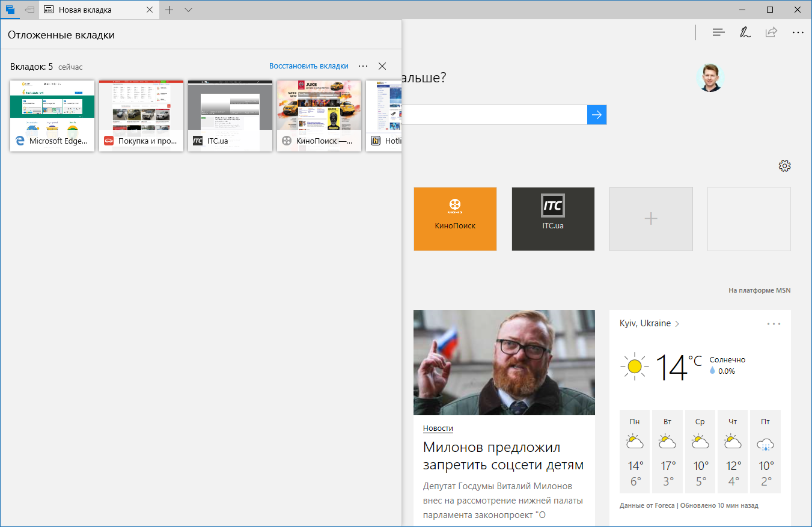Open the ITC.ua set-aside tab thumbnail

[x=230, y=115]
